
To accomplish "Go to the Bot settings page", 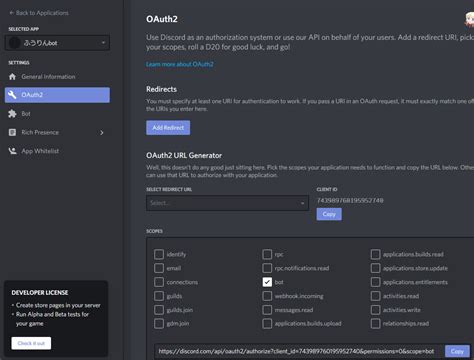I will 57,114.
